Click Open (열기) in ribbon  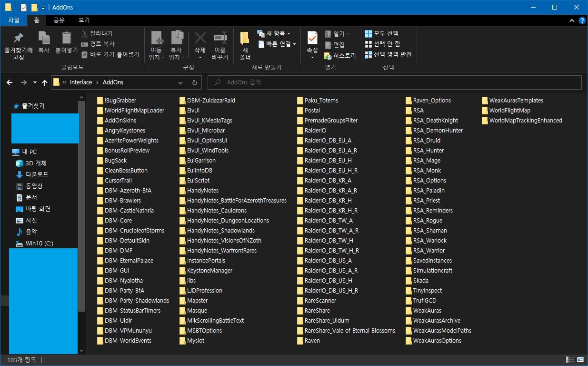pyautogui.click(x=337, y=34)
